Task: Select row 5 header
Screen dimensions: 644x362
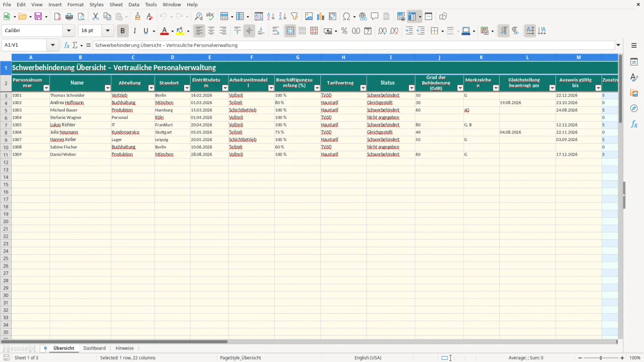Action: [6, 110]
